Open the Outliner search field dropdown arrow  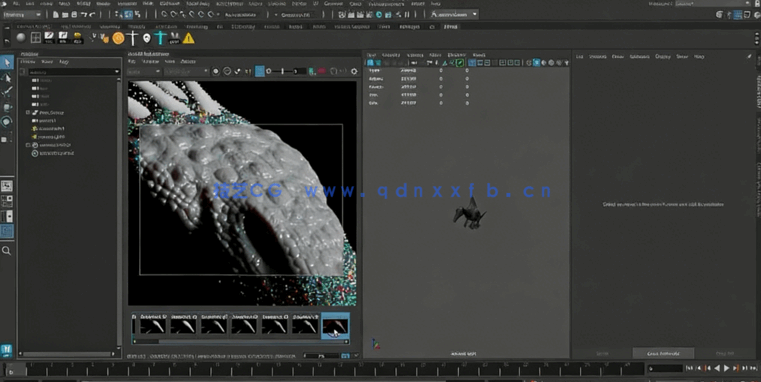tap(116, 72)
